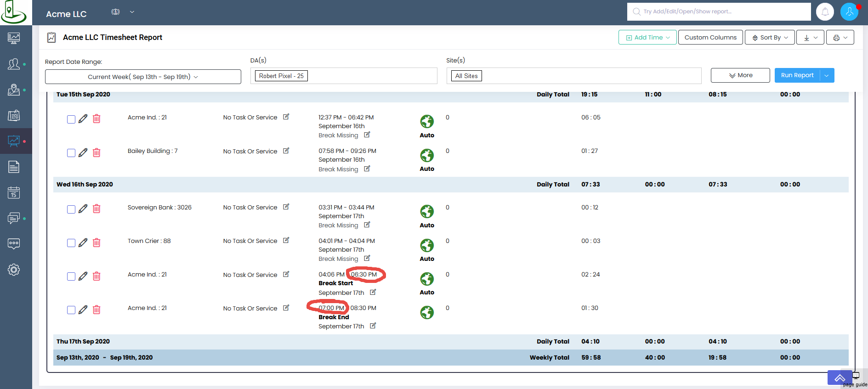The image size is (868, 389).
Task: Select checkbox for Bailey Building : 7 entry
Action: click(71, 153)
